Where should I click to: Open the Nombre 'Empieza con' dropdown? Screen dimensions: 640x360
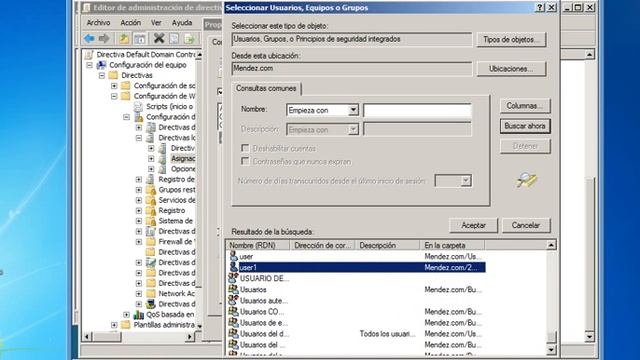coord(353,110)
